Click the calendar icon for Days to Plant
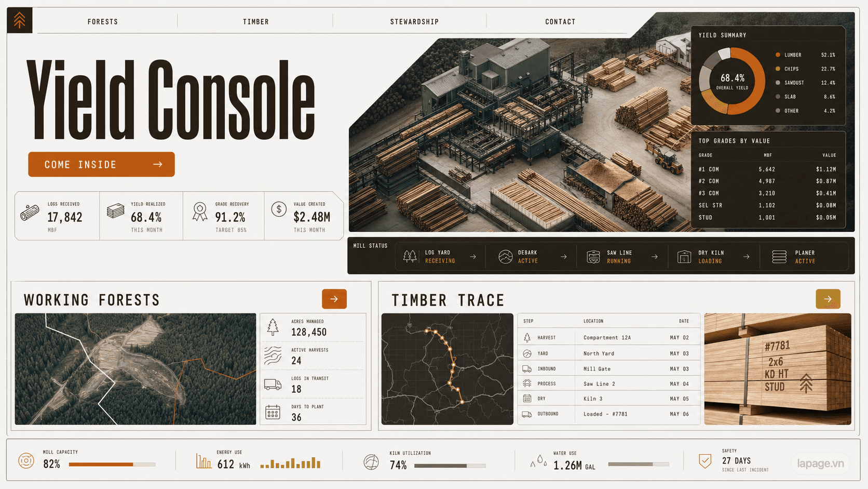The height and width of the screenshot is (489, 868). [x=273, y=412]
